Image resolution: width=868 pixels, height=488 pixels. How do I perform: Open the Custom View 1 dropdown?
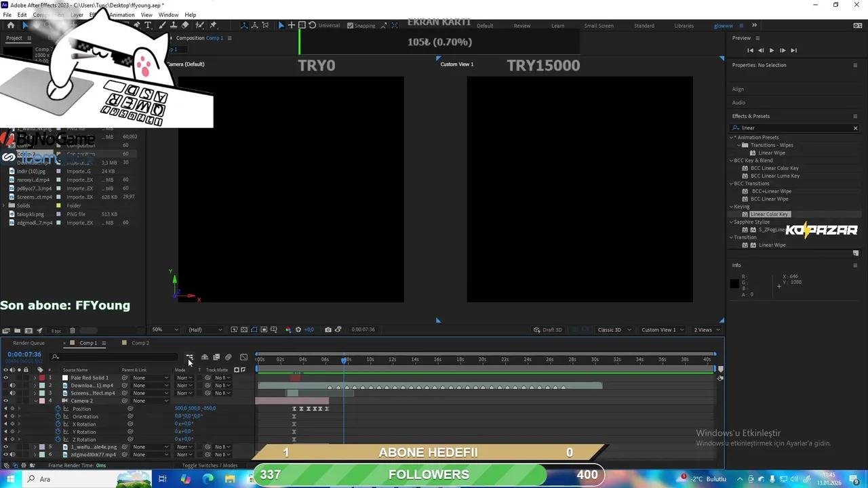[663, 329]
